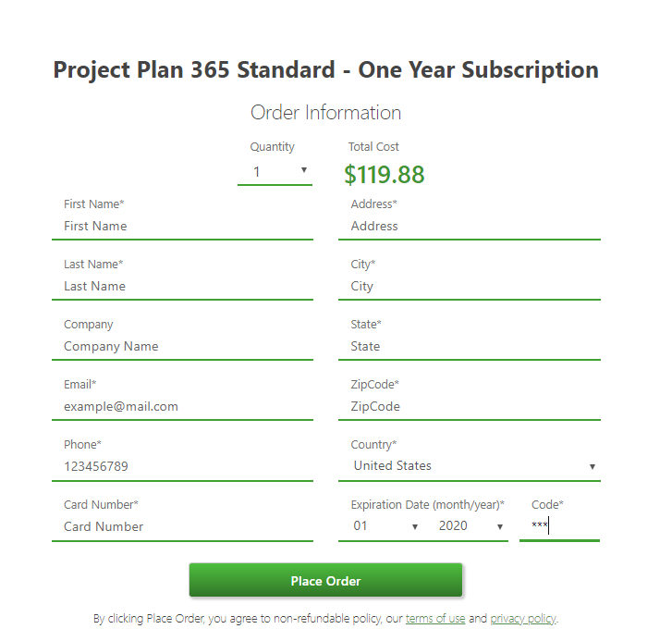This screenshot has height=629, width=672.
Task: Click the $119.88 total cost amount
Action: click(385, 175)
